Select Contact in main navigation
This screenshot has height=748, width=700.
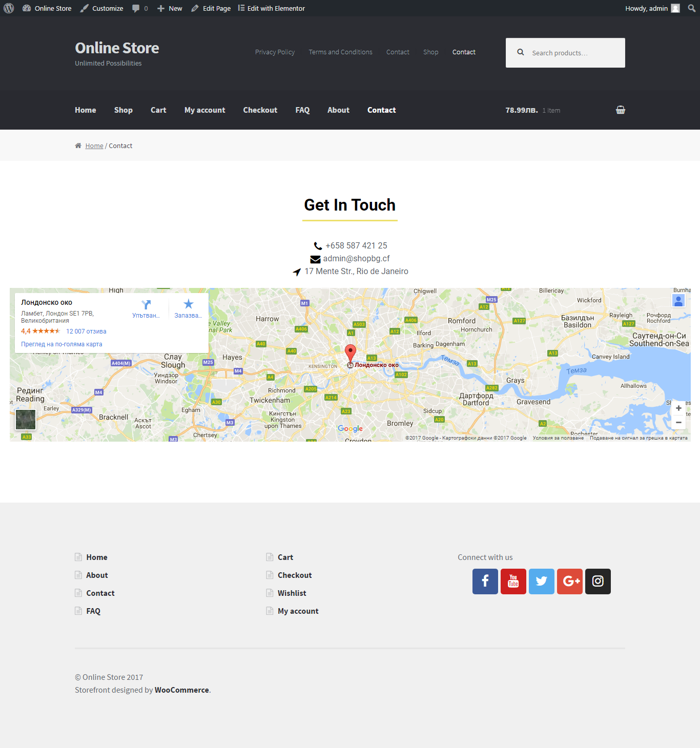pos(381,110)
